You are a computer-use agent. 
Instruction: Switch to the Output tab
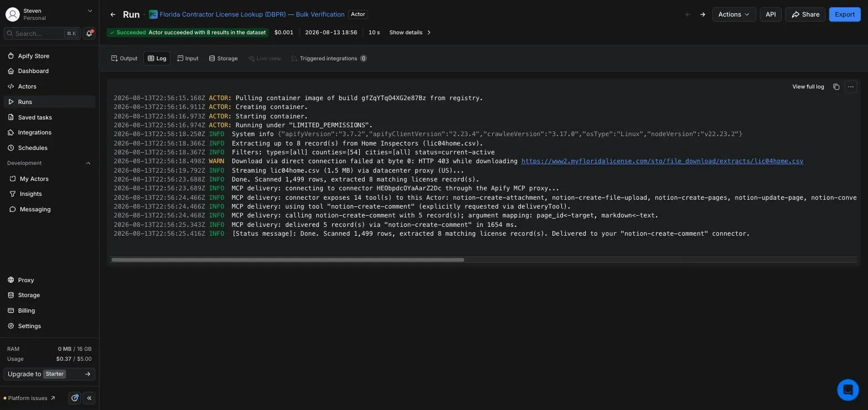[x=124, y=58]
